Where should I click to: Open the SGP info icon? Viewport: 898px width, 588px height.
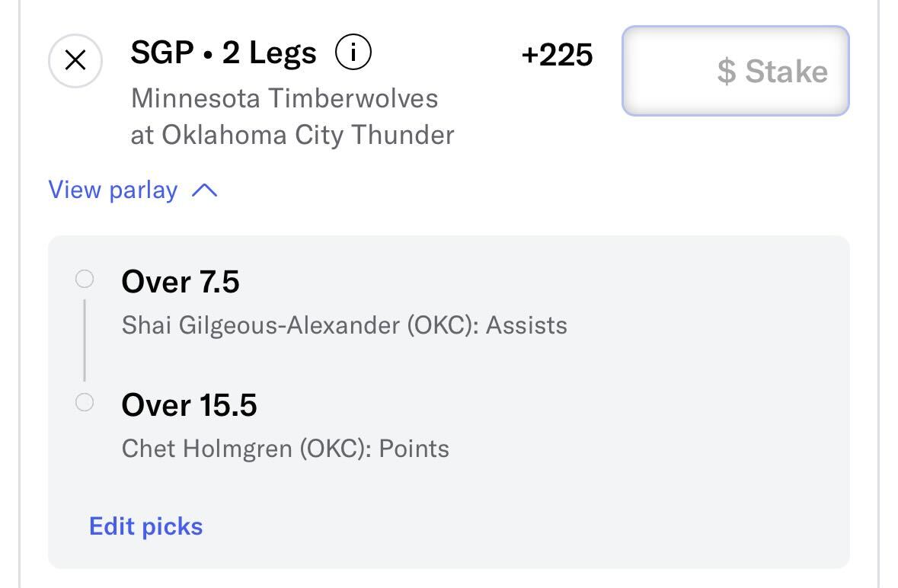353,52
